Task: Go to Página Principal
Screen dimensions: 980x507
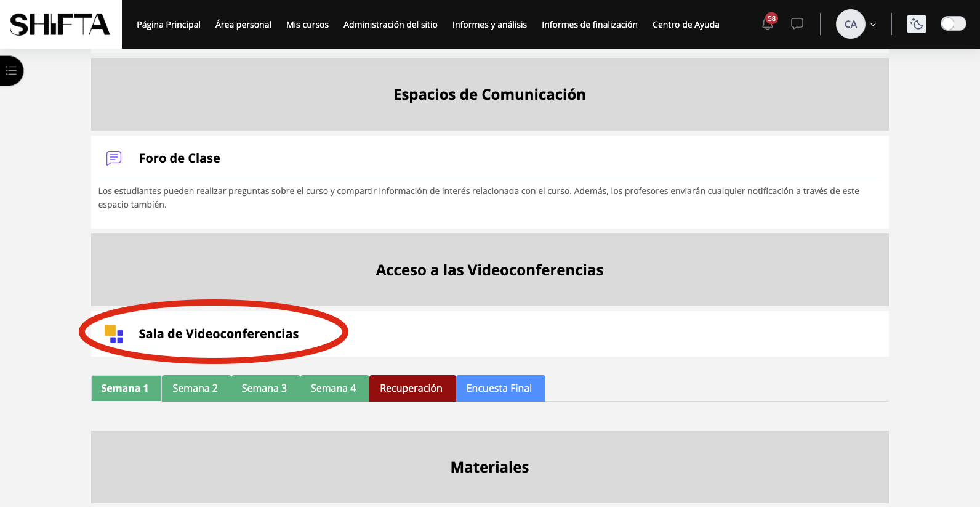Action: 169,25
